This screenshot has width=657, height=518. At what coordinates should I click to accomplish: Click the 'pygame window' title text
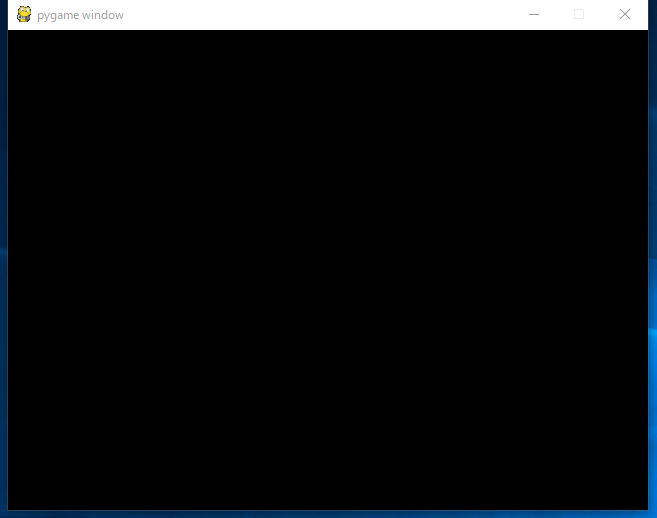[80, 16]
